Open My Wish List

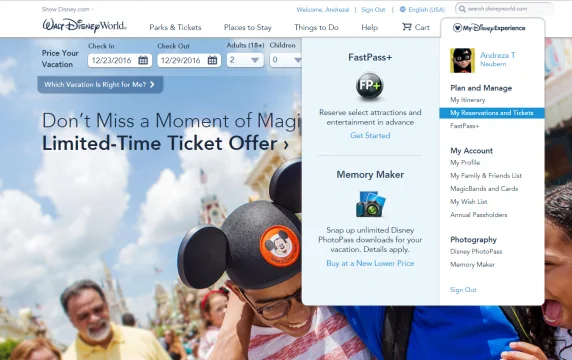(x=468, y=202)
